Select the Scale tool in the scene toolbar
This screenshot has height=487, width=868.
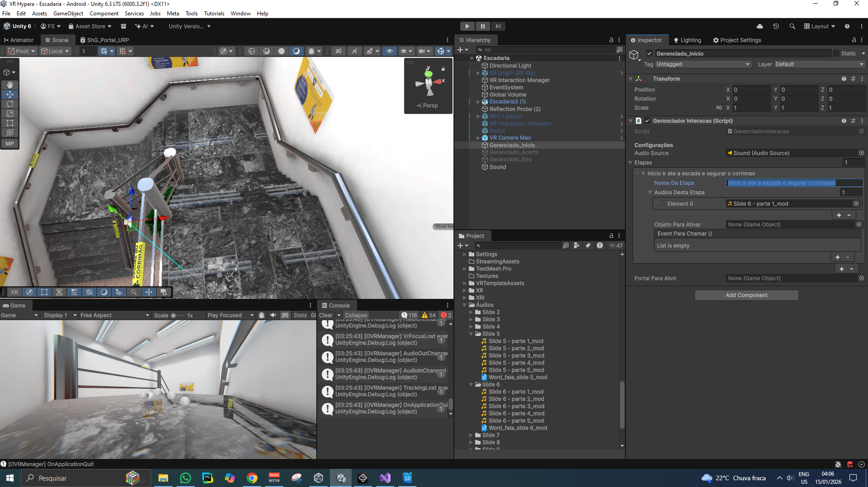pyautogui.click(x=10, y=113)
